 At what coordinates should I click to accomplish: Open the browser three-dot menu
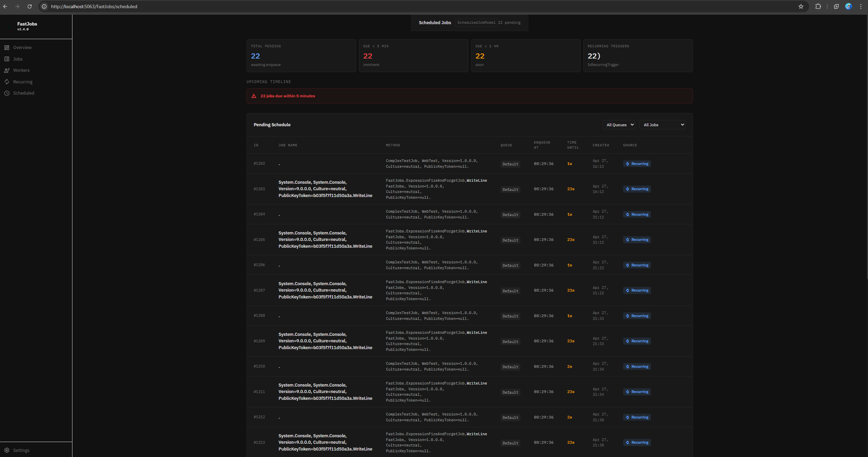861,6
